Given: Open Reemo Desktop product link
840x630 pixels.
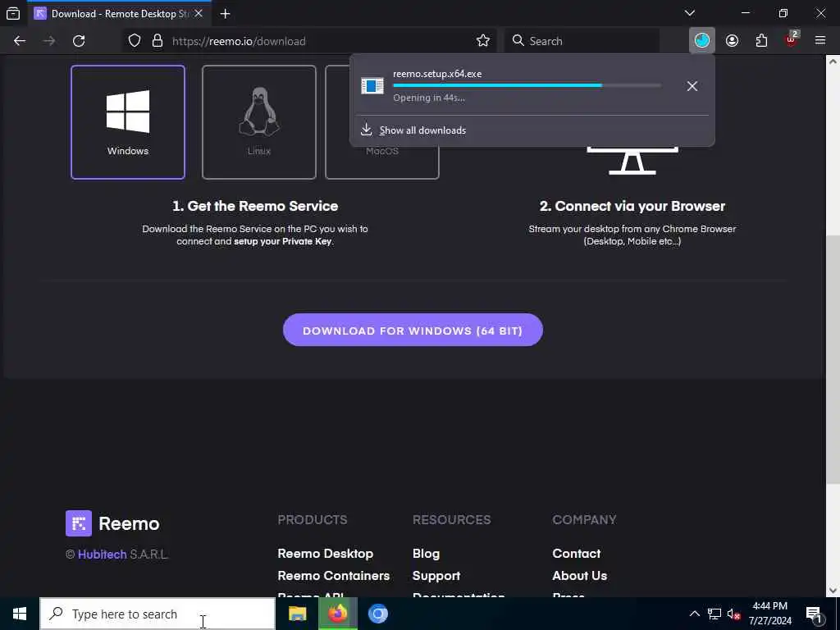Looking at the screenshot, I should (x=325, y=554).
